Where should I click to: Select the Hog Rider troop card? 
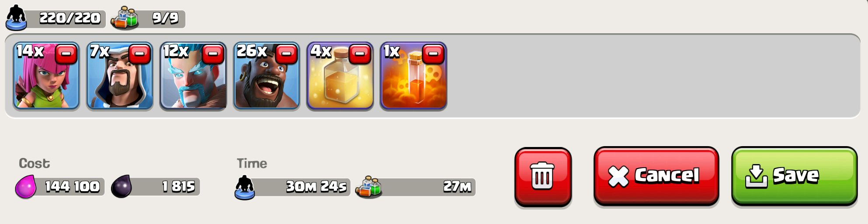click(x=267, y=76)
